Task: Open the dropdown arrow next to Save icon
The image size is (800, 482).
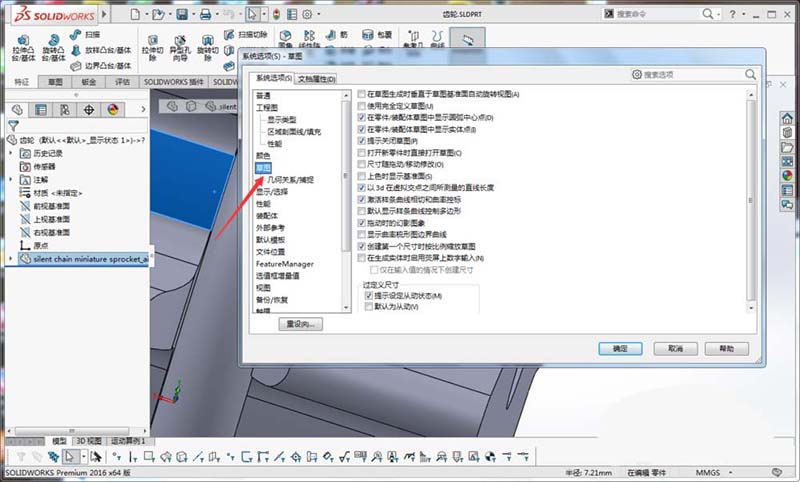Action: click(x=193, y=14)
